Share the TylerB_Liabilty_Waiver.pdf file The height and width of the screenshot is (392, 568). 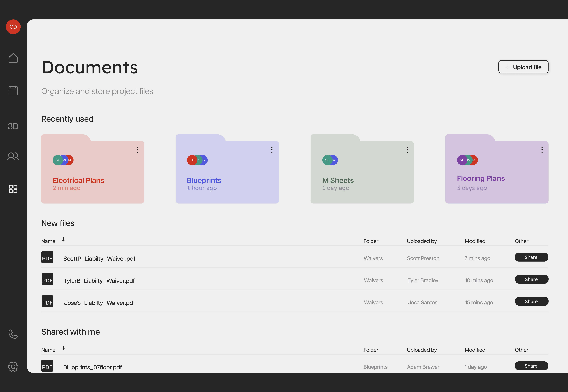point(532,279)
